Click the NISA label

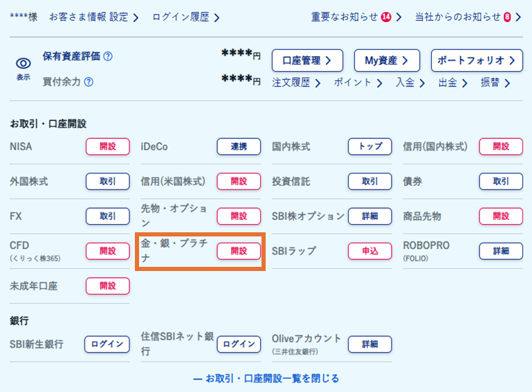pyautogui.click(x=21, y=147)
